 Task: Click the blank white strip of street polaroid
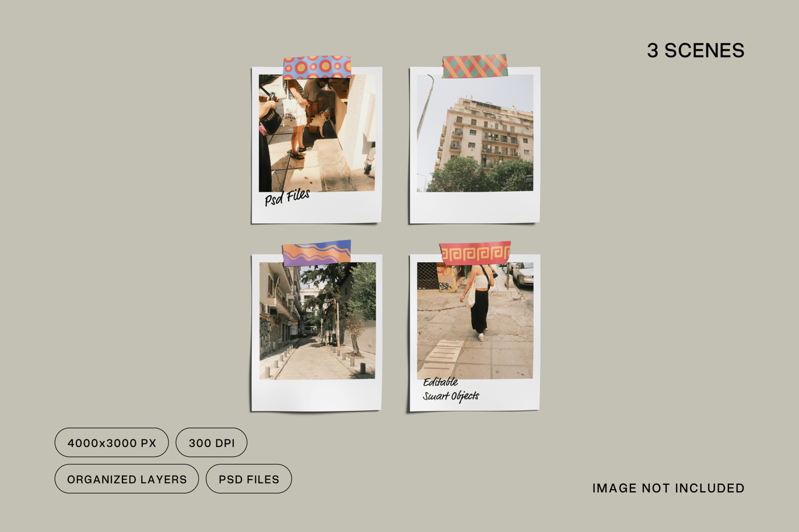[317, 394]
